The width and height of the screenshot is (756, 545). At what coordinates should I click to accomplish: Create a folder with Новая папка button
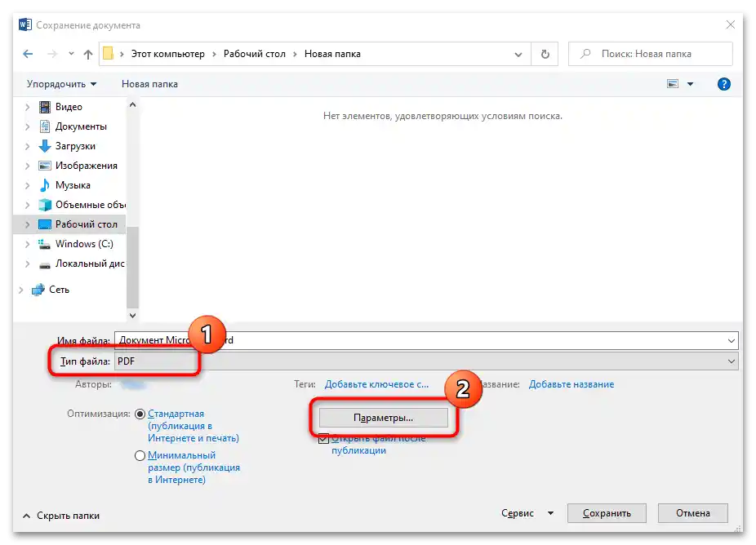(149, 84)
